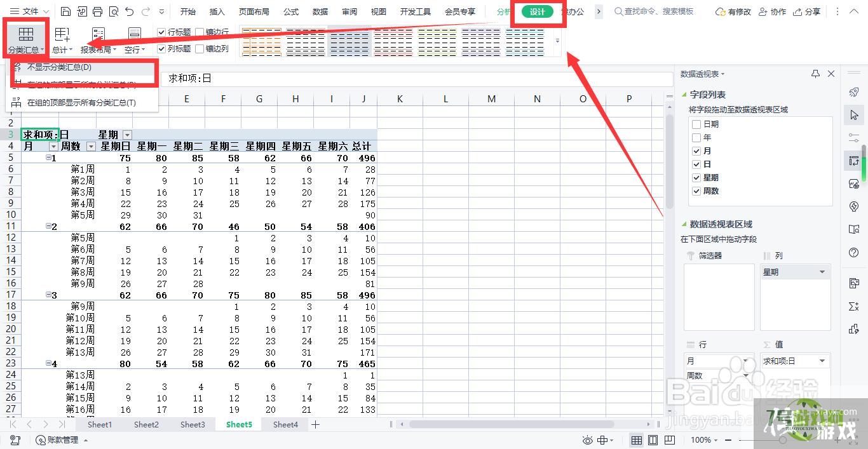This screenshot has height=449, width=868.
Task: Uncheck the 行标题 checkbox
Action: coord(162,32)
